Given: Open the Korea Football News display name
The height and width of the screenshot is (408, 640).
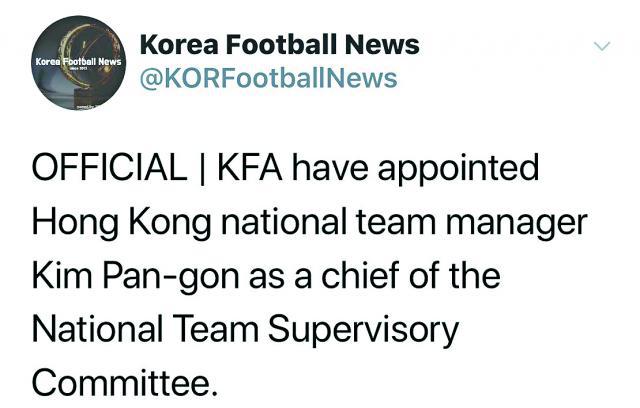Looking at the screenshot, I should pyautogui.click(x=280, y=44).
